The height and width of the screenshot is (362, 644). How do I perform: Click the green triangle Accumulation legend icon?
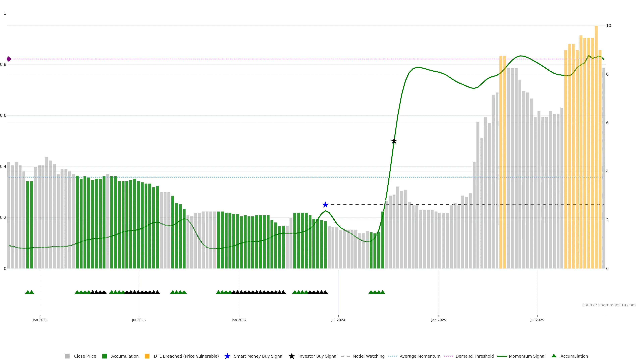(x=554, y=356)
